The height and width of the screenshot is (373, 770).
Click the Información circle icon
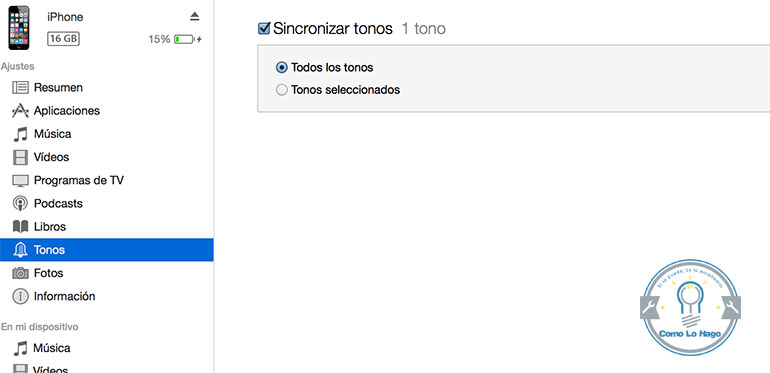pyautogui.click(x=20, y=296)
